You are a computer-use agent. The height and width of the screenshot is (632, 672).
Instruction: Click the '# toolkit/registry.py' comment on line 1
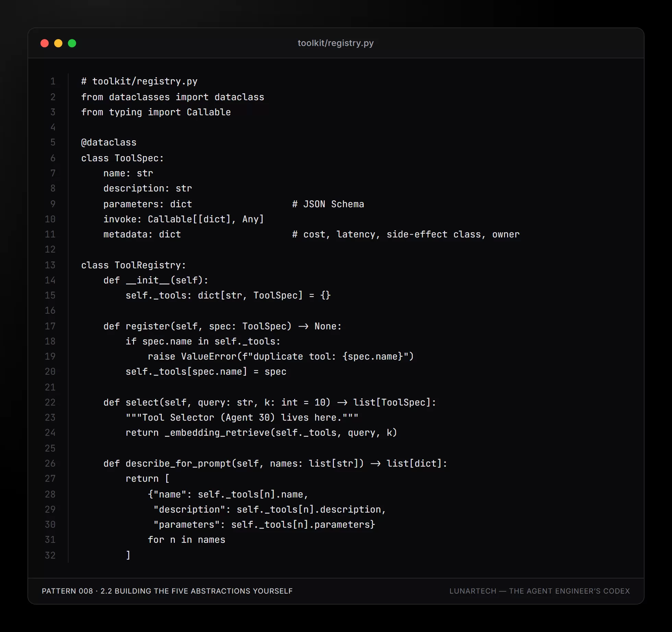pos(139,81)
